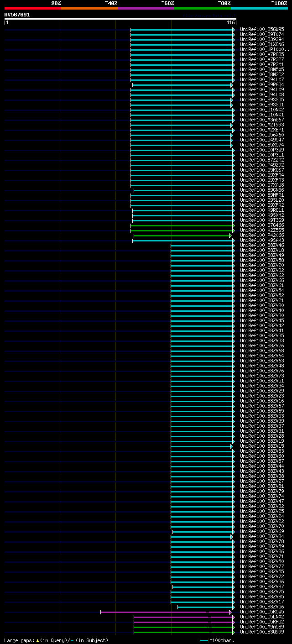The image size is (292, 644).
Task: Open hit UniRef100_C0P3W9
Action: 262,150
